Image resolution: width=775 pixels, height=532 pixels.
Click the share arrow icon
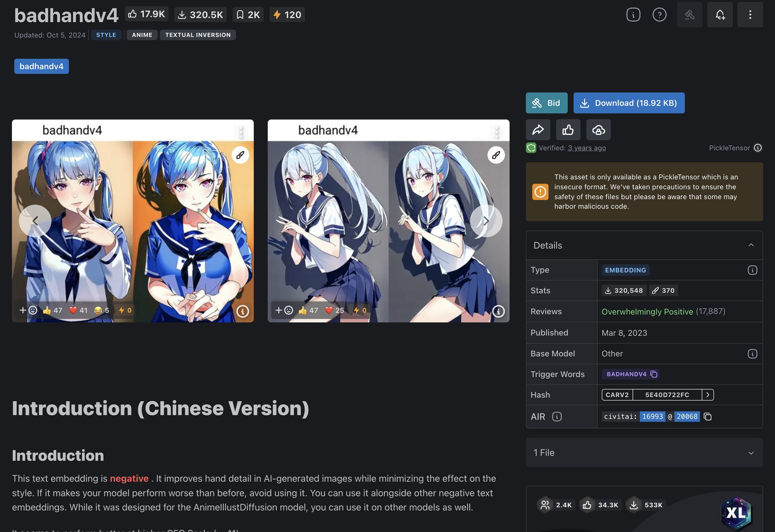pyautogui.click(x=538, y=130)
